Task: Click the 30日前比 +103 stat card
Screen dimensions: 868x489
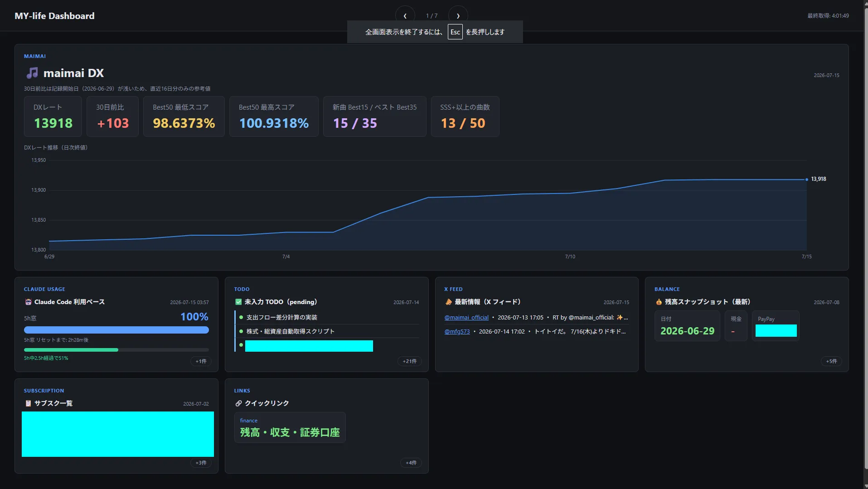Action: (x=112, y=116)
